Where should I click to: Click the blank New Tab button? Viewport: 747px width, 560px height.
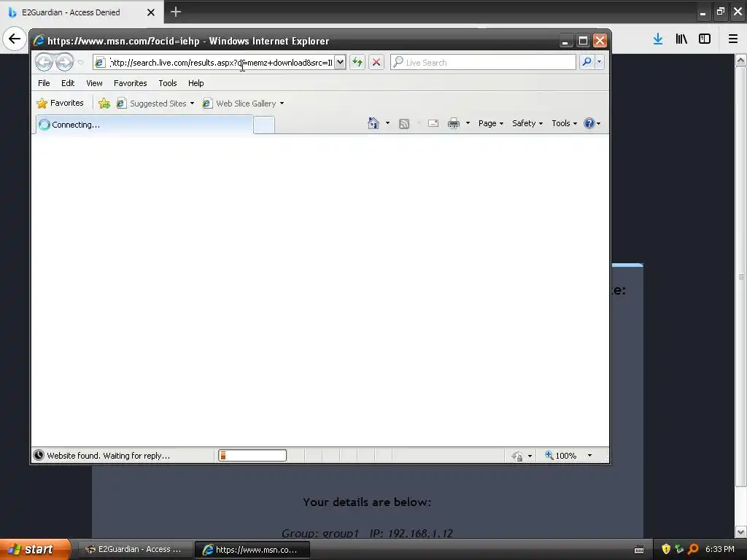264,125
